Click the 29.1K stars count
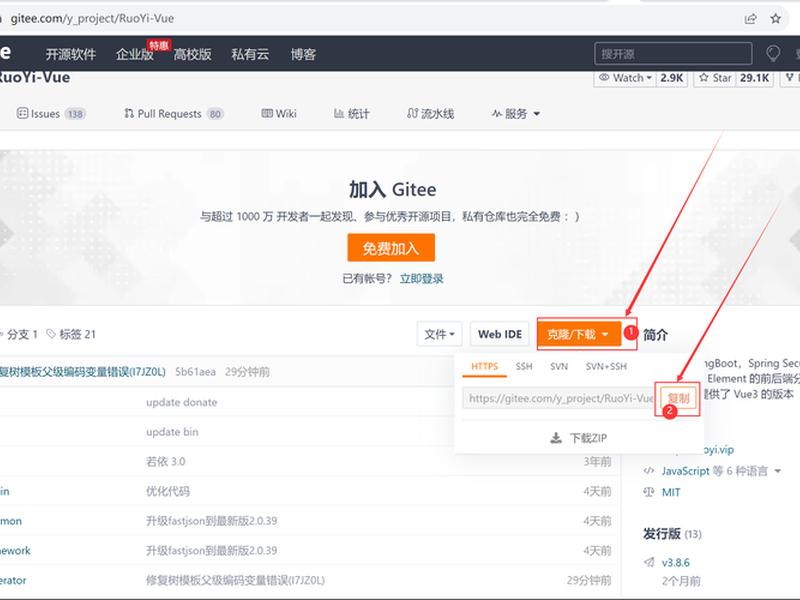The image size is (800, 600). [755, 78]
